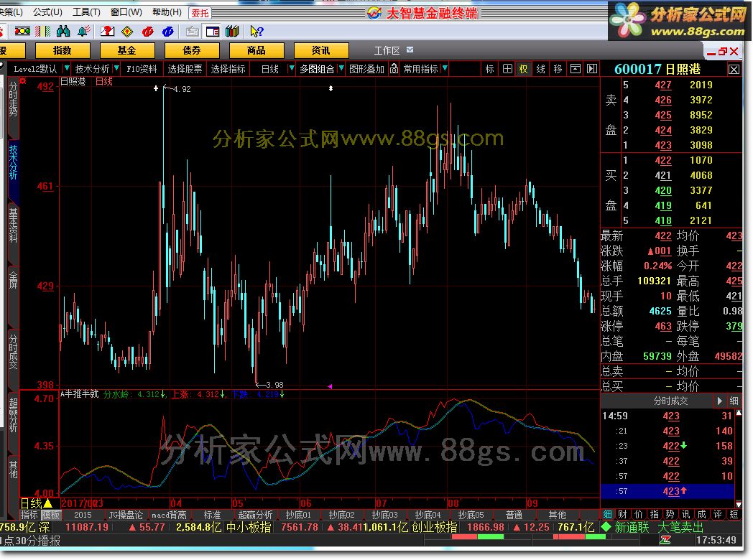Switch to the macd背离 template tab

(169, 515)
